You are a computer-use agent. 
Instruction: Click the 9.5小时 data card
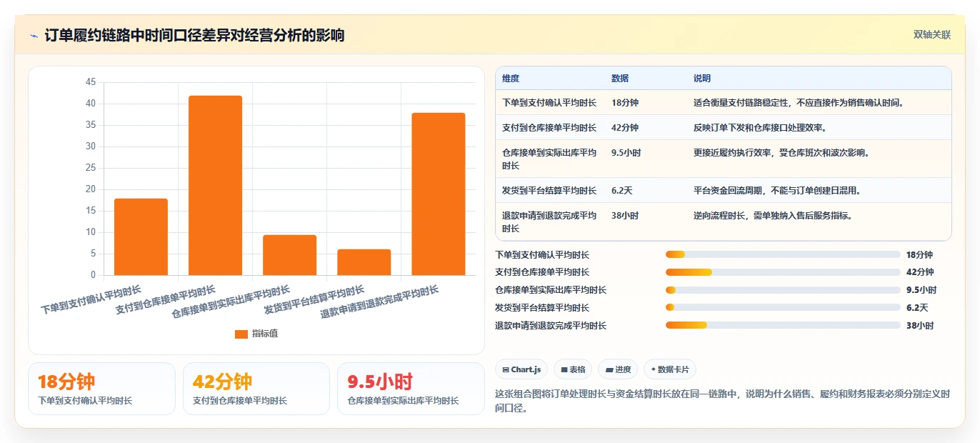point(411,389)
